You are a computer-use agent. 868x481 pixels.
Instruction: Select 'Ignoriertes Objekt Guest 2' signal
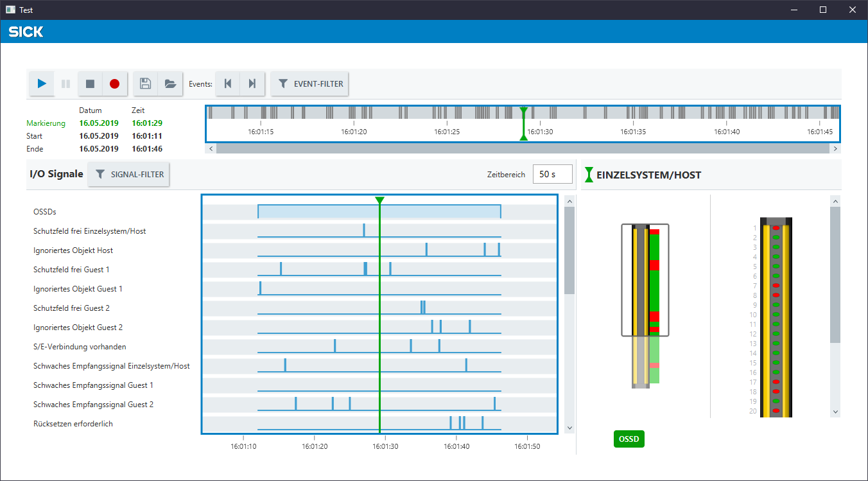[78, 328]
